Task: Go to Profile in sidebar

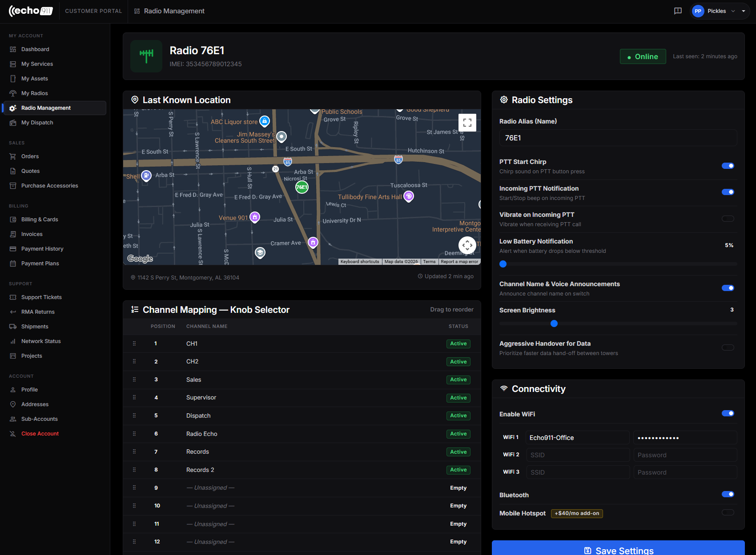Action: tap(29, 390)
